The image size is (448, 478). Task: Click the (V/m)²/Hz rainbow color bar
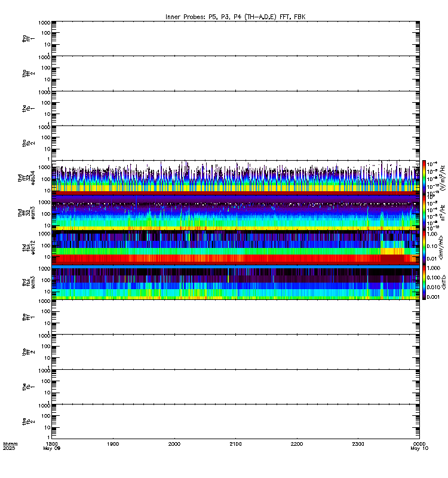coord(424,177)
